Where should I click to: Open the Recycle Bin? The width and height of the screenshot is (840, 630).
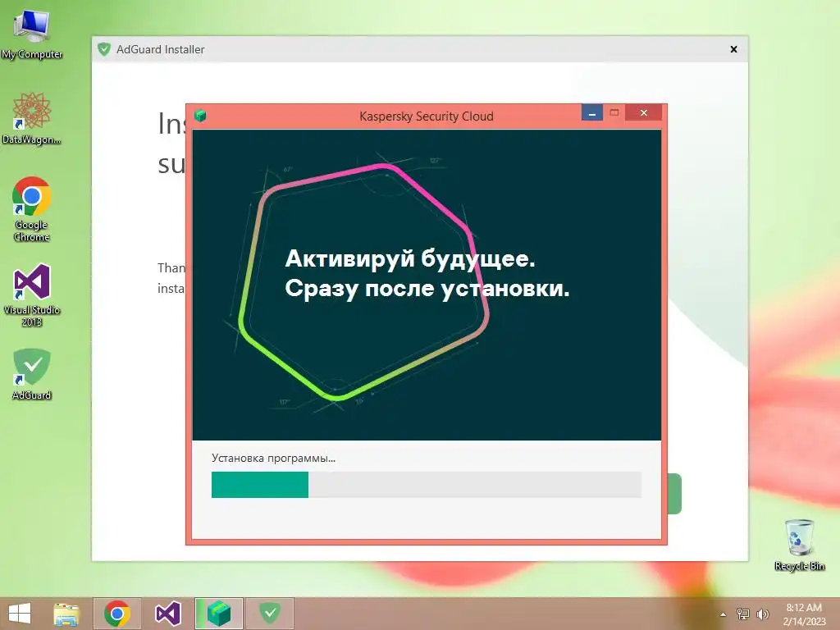point(799,545)
